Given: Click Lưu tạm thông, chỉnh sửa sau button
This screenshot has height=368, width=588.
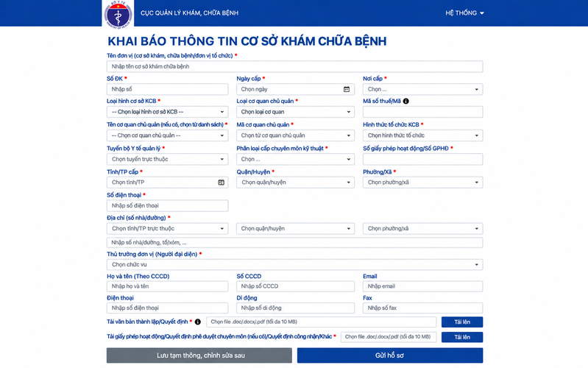Looking at the screenshot, I should (199, 355).
